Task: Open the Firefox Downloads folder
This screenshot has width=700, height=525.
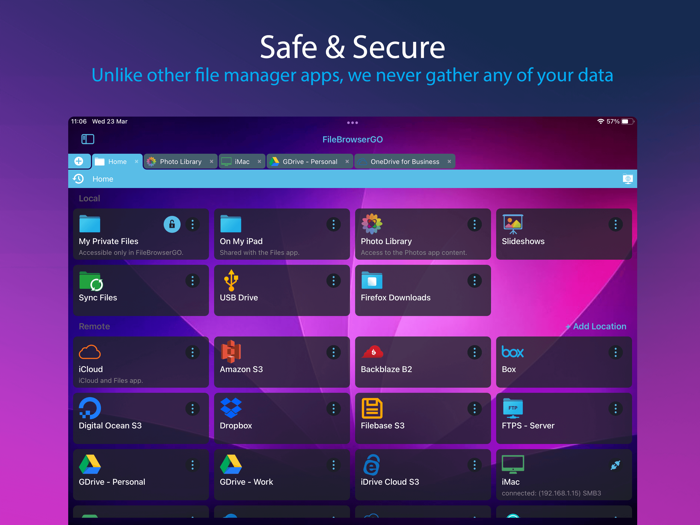Action: [x=423, y=290]
